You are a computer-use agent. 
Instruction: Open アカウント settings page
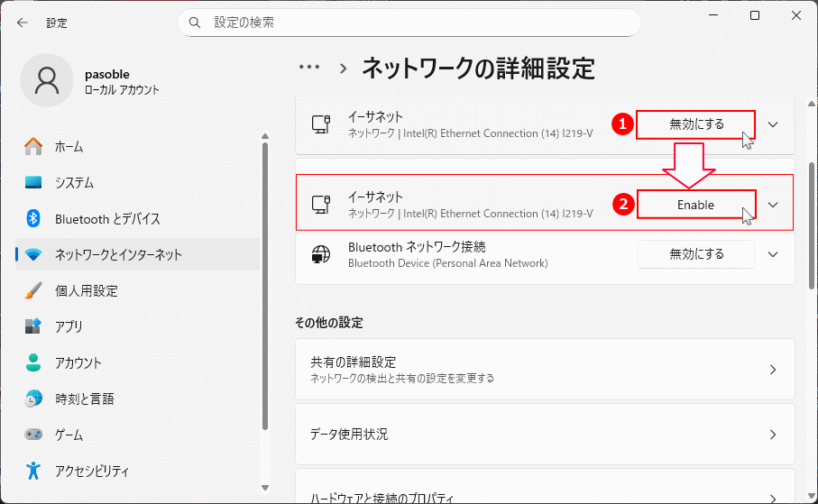pyautogui.click(x=138, y=362)
